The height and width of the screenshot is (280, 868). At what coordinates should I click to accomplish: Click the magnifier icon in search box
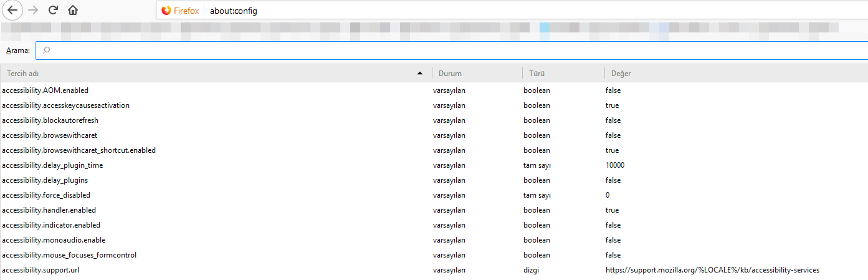click(47, 51)
